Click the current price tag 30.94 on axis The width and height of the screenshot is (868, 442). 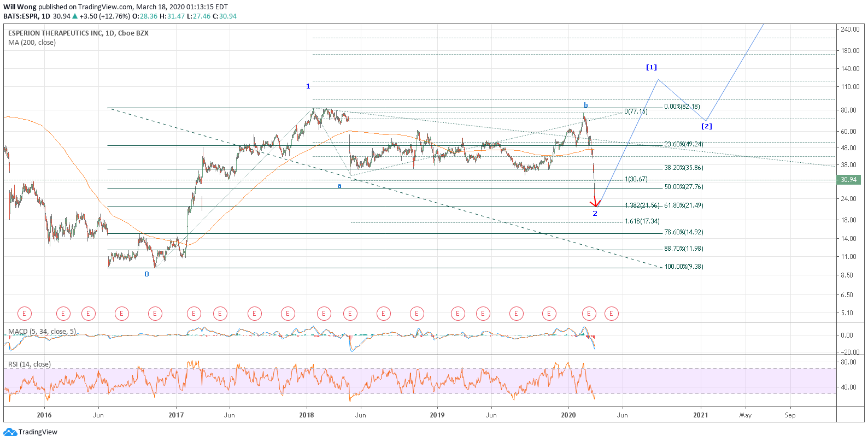click(x=848, y=180)
